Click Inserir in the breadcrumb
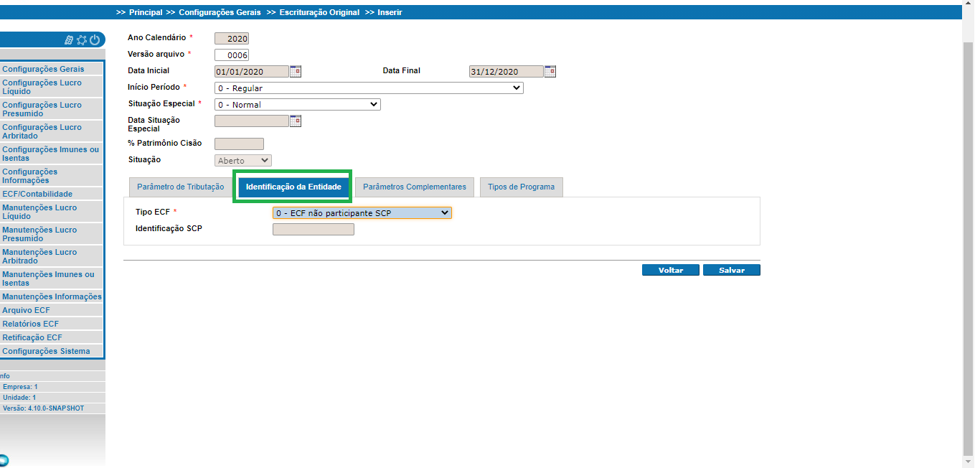 390,12
